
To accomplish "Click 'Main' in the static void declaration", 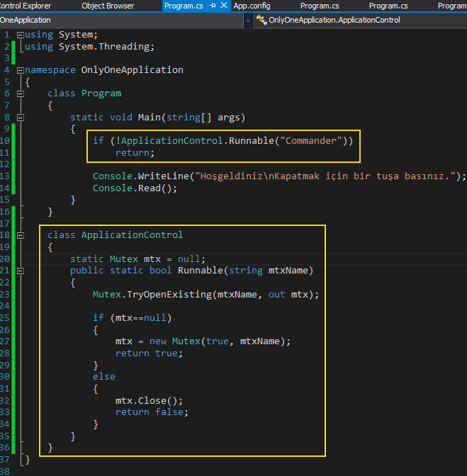I will pyautogui.click(x=149, y=117).
